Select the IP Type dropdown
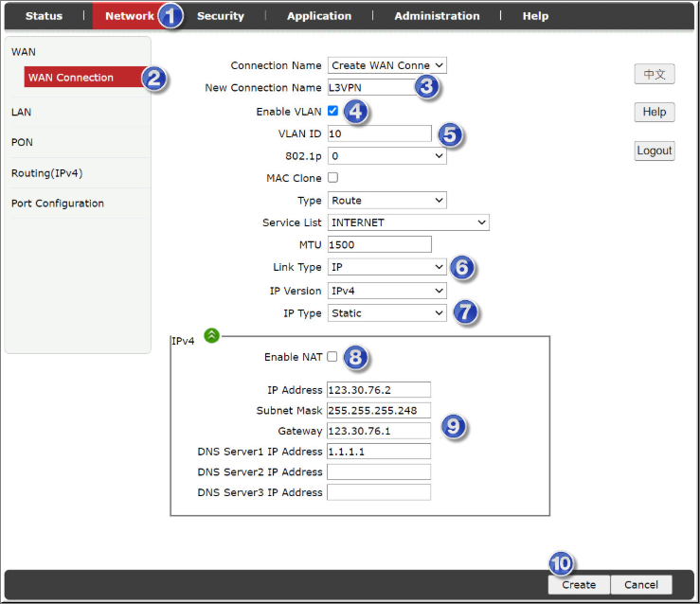700x604 pixels. [386, 313]
